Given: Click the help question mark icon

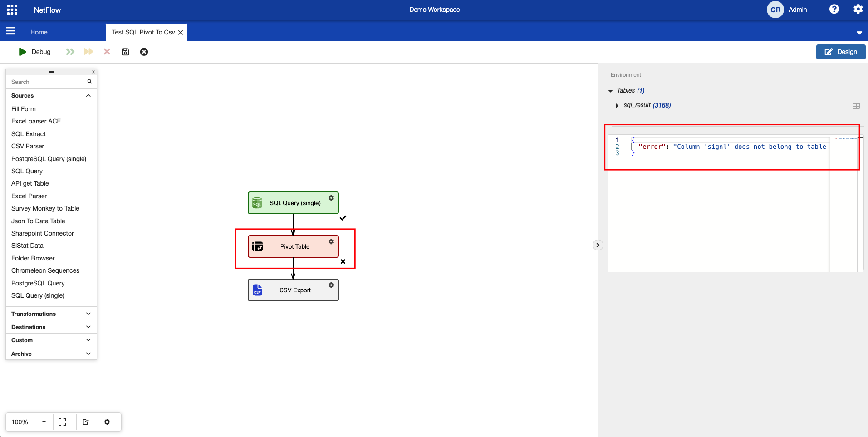Looking at the screenshot, I should pos(834,10).
